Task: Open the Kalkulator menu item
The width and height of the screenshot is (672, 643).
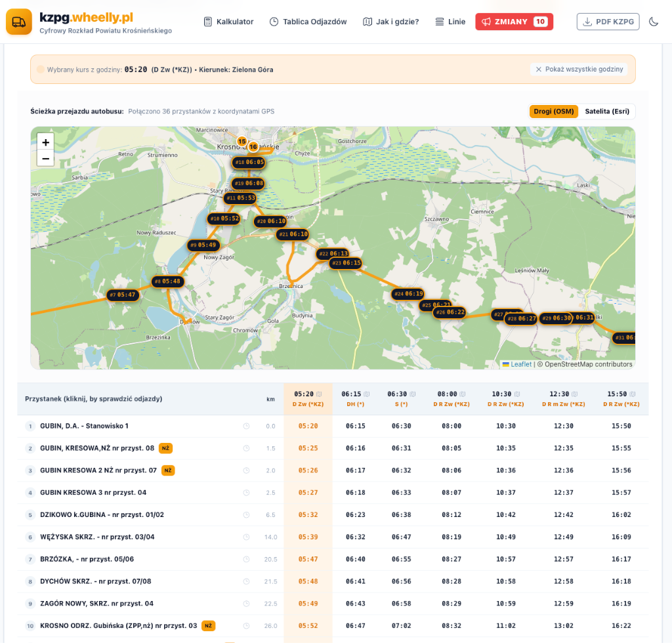Action: tap(228, 22)
